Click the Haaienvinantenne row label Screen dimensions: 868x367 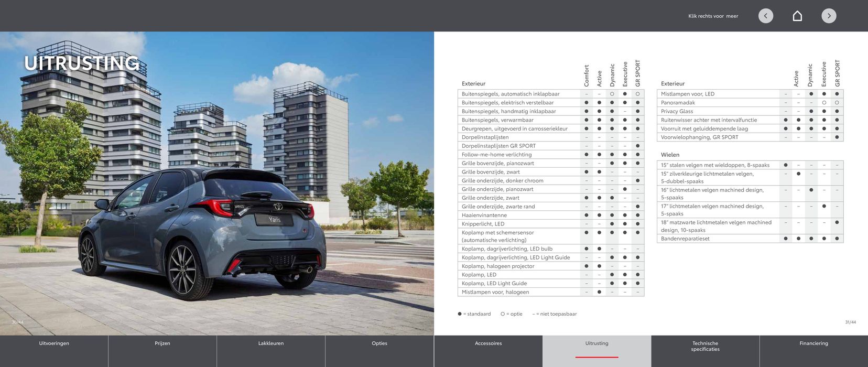click(484, 215)
